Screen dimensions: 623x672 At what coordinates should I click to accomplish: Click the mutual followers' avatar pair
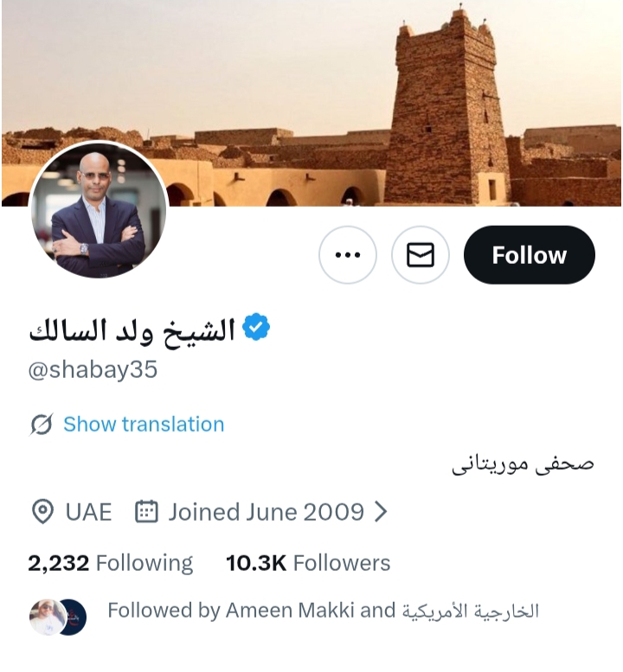(58, 617)
